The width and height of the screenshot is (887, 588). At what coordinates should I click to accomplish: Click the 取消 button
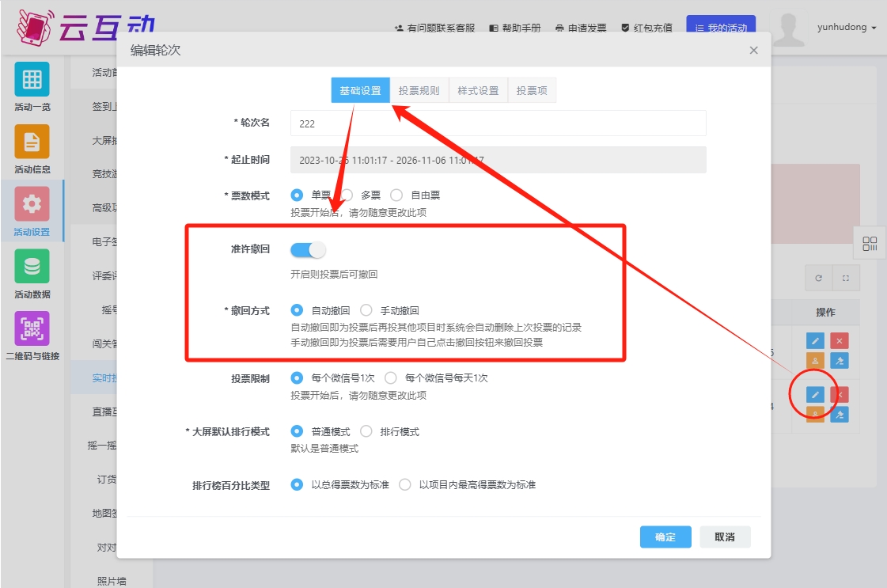coord(724,537)
